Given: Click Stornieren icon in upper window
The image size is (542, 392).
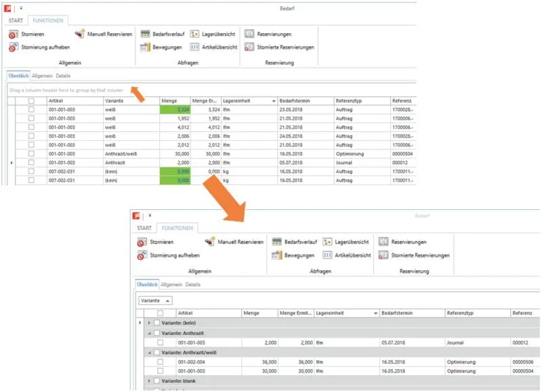Looking at the screenshot, I should click(x=14, y=34).
